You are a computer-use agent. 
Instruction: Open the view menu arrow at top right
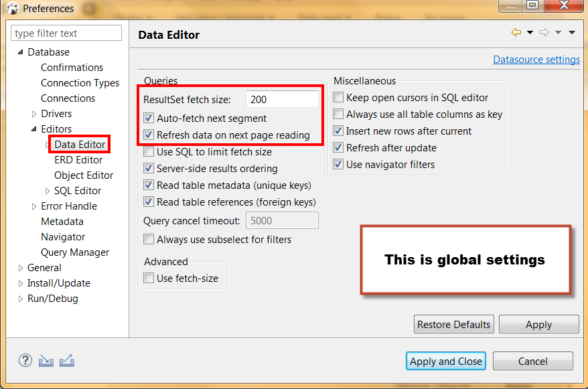coord(571,31)
